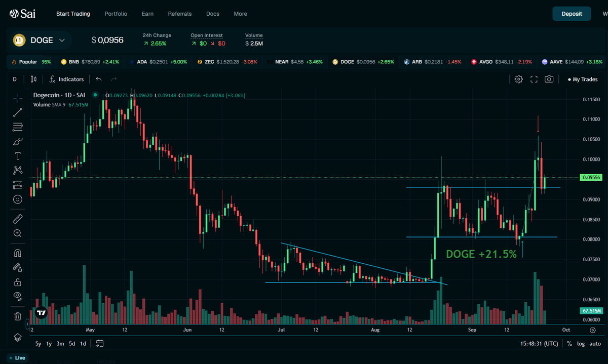Toggle the My Trades display
Viewport: 608px width, 364px height.
pyautogui.click(x=583, y=79)
